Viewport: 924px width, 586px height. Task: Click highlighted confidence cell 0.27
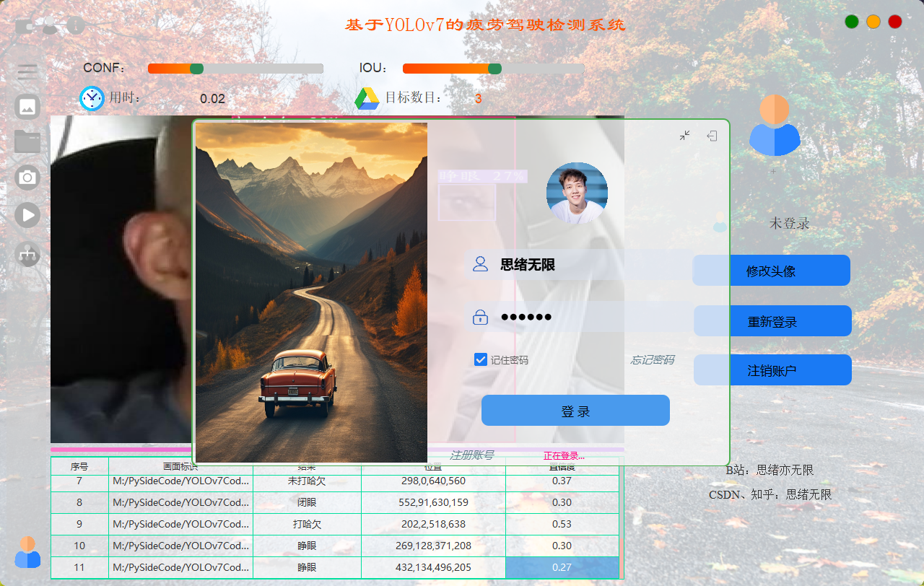pos(562,567)
